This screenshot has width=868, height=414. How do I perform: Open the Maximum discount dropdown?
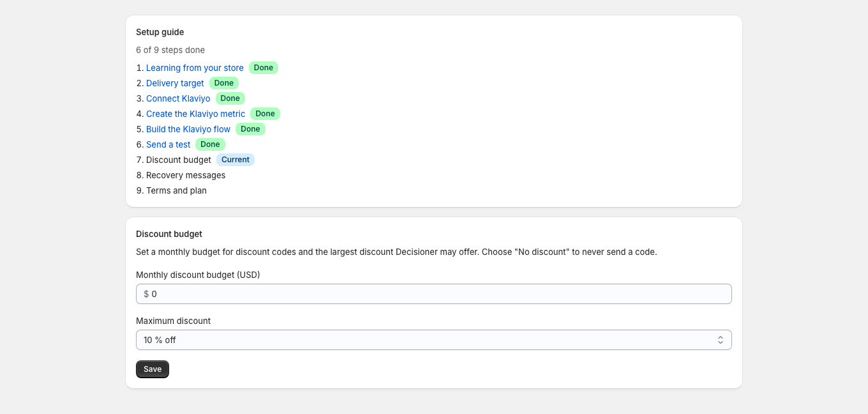434,340
